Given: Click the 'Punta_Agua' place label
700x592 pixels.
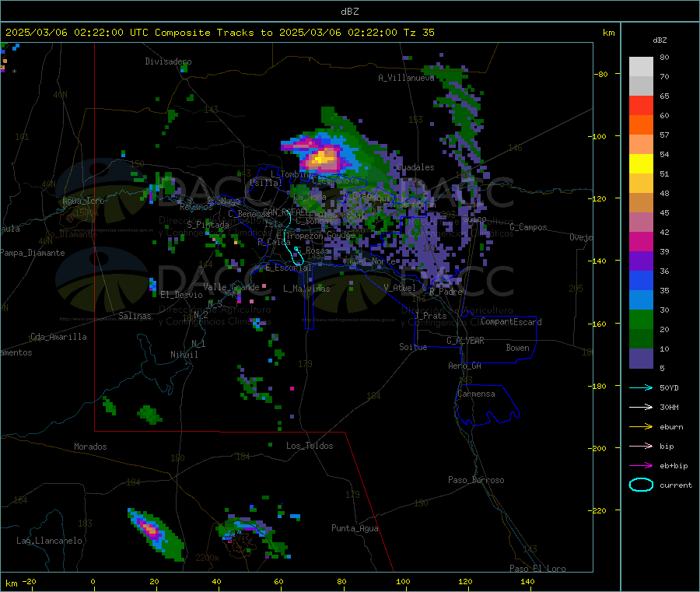Looking at the screenshot, I should (355, 528).
